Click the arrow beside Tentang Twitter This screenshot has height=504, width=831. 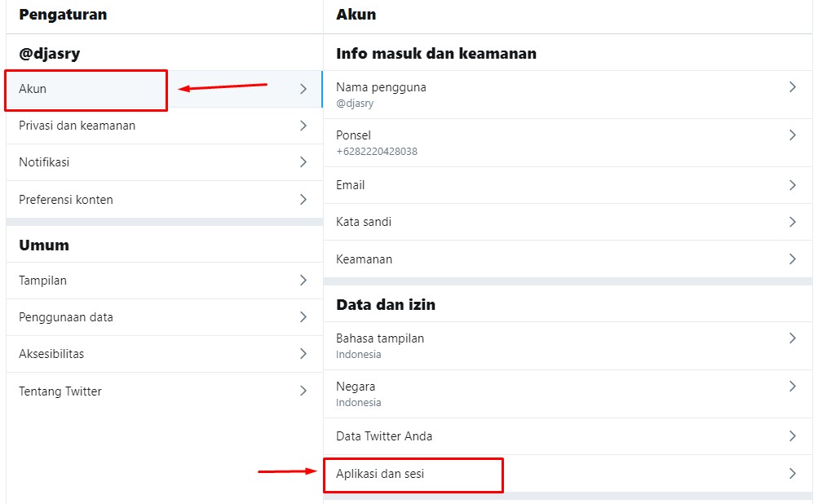pyautogui.click(x=303, y=391)
